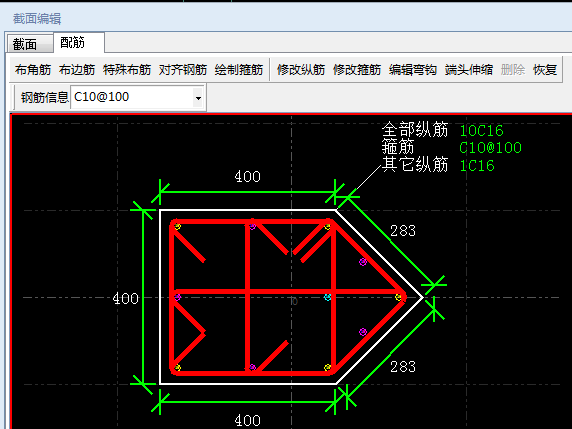
Task: Select 端头伸缩 tool
Action: pyautogui.click(x=469, y=70)
